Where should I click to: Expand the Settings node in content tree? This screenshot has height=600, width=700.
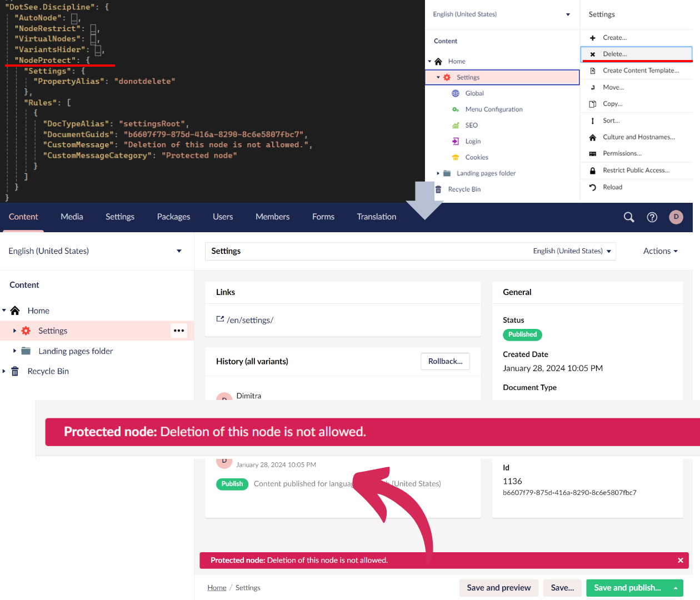click(14, 331)
